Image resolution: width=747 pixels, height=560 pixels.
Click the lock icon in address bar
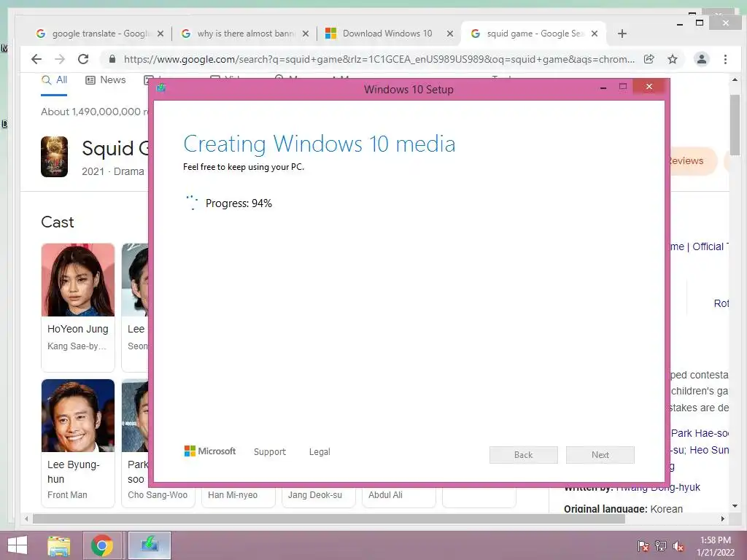tap(112, 59)
